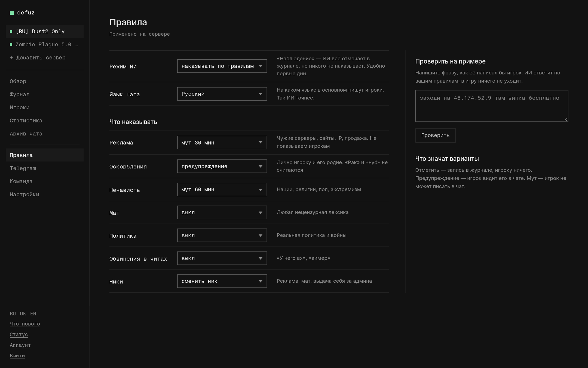Viewport: 588px width, 368px height.
Task: Go to the Команда page
Action: 45,181
